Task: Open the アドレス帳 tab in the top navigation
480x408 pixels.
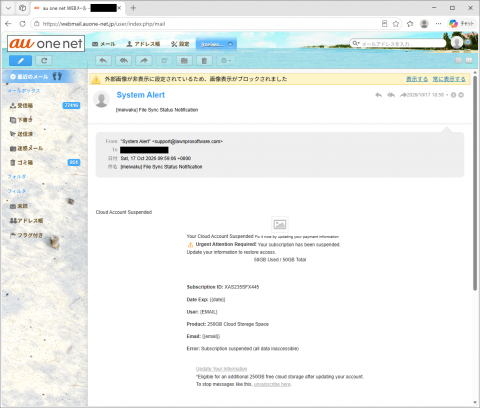Action: [x=143, y=44]
